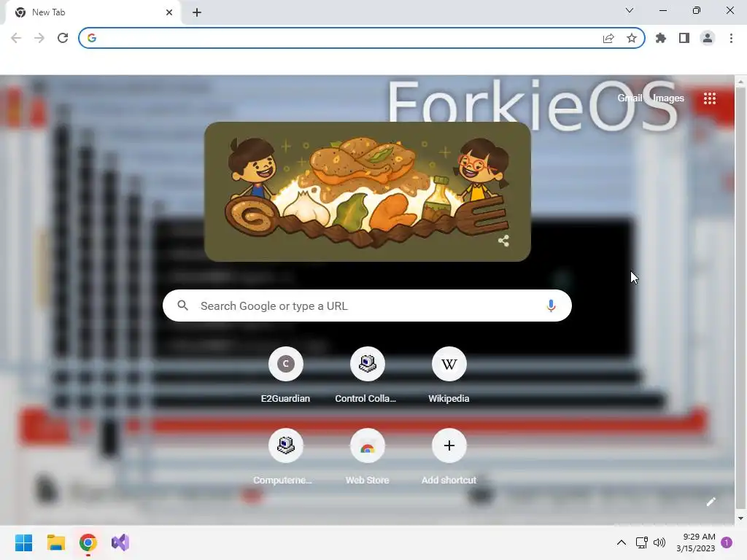
Task: Open the Google apps grid
Action: coord(710,98)
